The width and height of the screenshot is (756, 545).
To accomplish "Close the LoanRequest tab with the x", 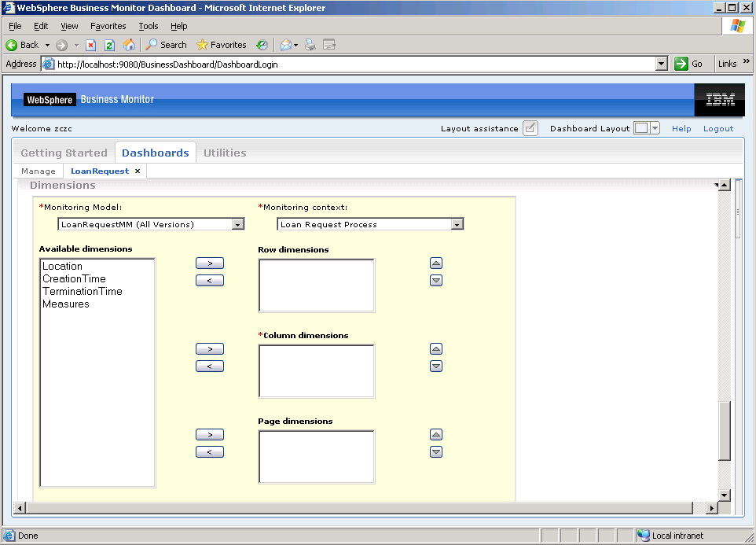I will click(138, 171).
